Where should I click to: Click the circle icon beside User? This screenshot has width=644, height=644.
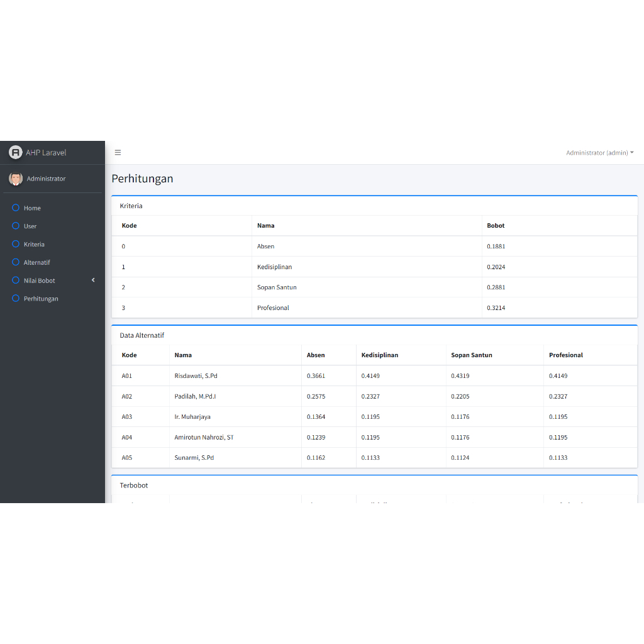(x=16, y=226)
